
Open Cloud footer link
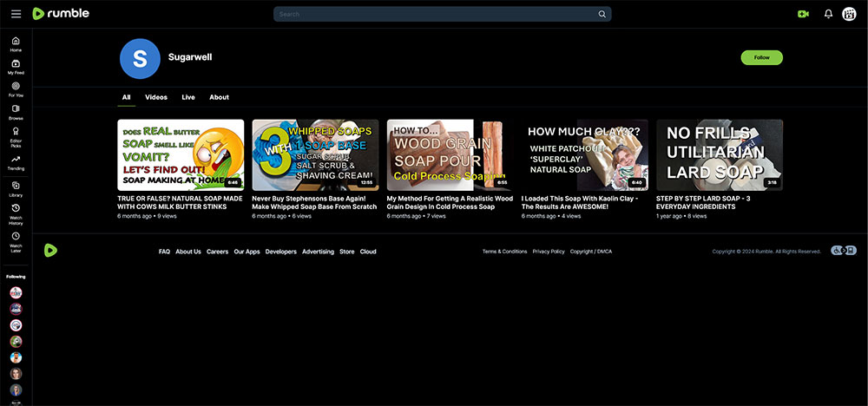[x=368, y=252]
